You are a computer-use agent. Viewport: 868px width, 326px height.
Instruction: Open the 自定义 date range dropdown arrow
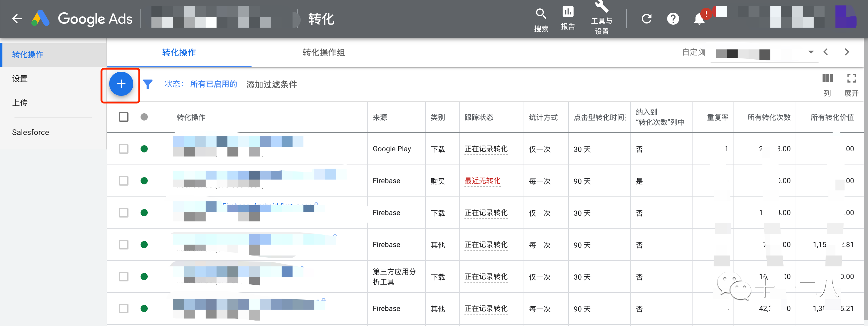pyautogui.click(x=811, y=52)
